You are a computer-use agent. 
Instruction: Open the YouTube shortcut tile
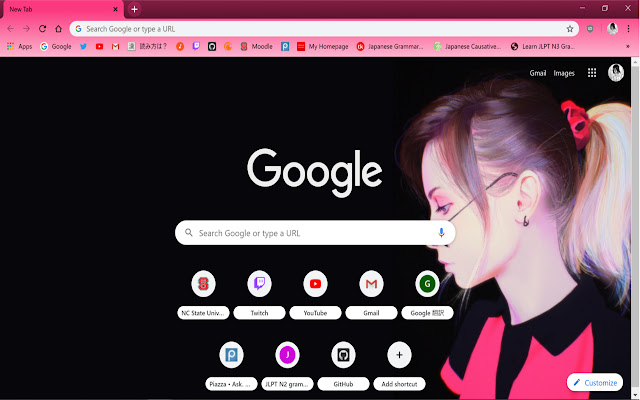coord(315,295)
